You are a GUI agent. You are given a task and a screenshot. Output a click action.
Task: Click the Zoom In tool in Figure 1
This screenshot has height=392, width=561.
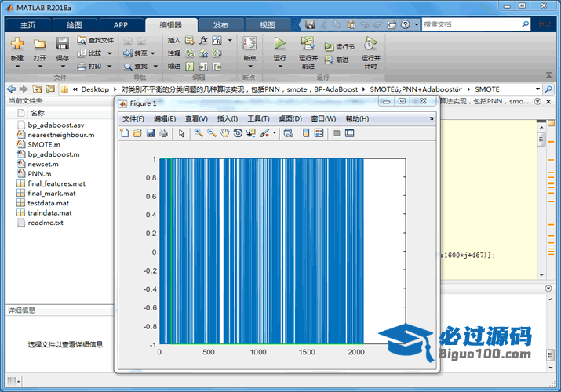click(x=199, y=133)
